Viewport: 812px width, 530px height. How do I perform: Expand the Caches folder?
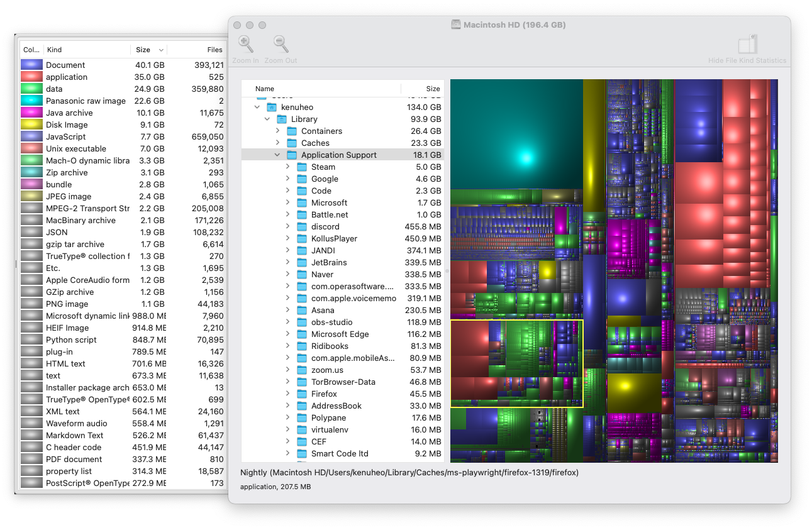click(x=277, y=143)
